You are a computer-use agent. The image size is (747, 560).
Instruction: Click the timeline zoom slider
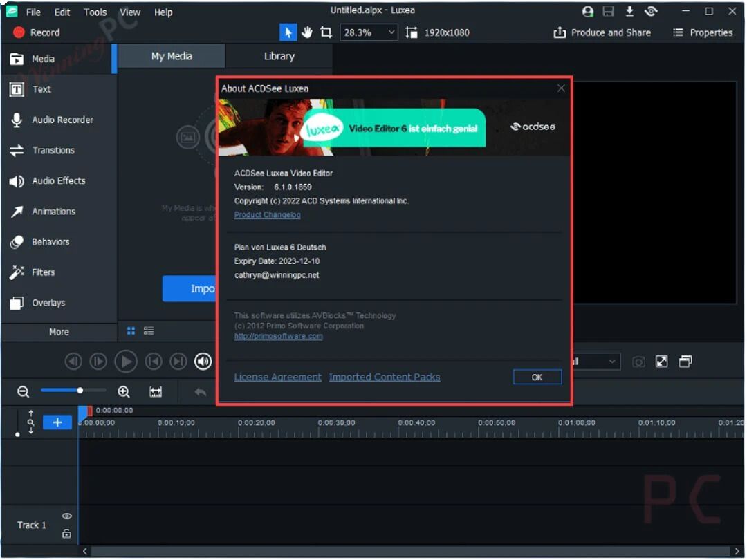(73, 391)
